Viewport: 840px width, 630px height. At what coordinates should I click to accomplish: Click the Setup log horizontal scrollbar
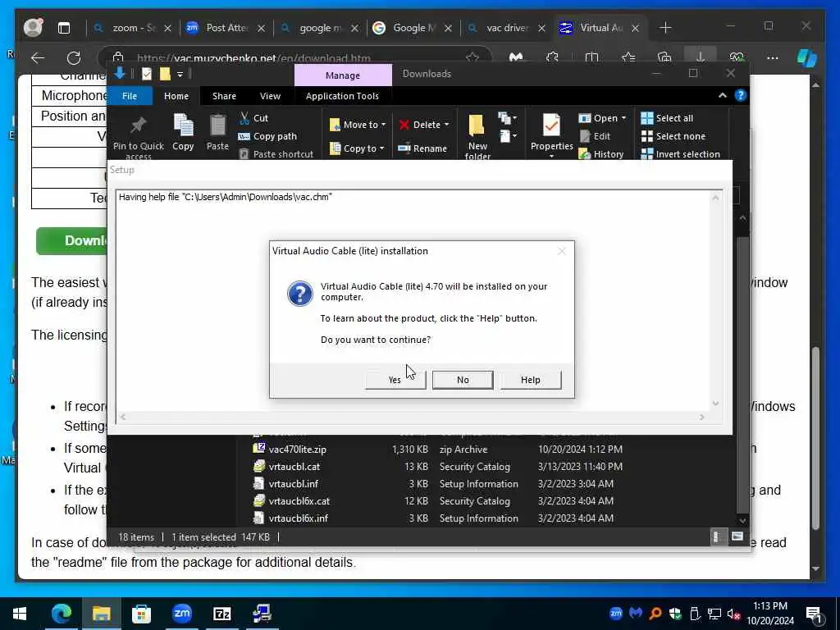coord(412,417)
